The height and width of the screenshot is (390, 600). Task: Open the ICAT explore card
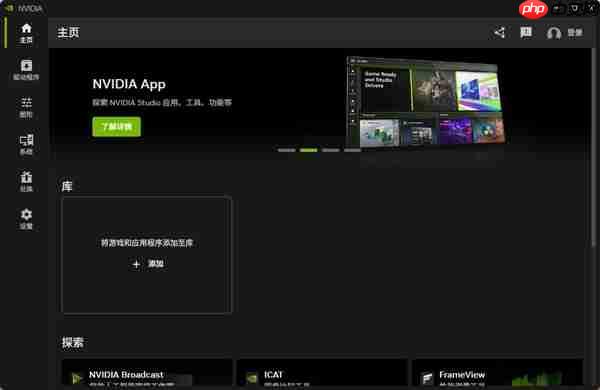(322, 374)
